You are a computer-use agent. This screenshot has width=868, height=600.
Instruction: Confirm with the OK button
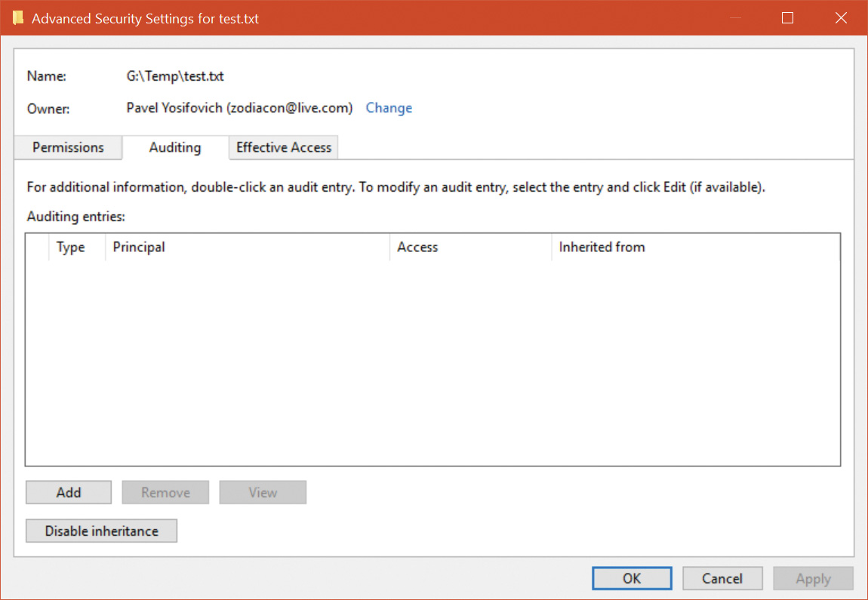(632, 579)
